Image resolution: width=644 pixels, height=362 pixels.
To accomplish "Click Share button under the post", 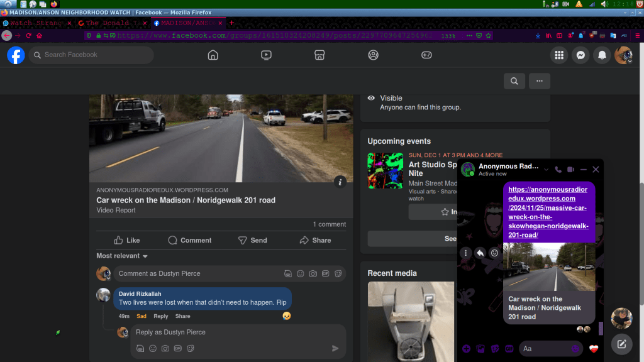I will click(315, 240).
